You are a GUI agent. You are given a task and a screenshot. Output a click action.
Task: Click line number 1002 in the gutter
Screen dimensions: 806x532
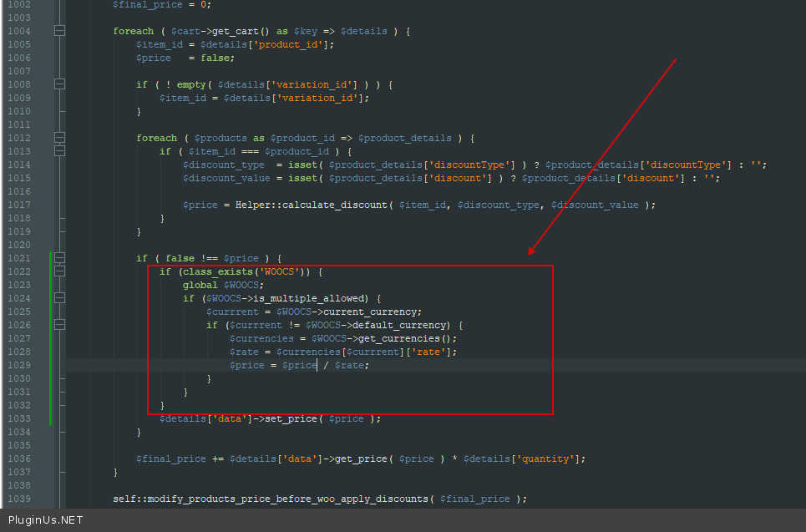pyautogui.click(x=18, y=4)
